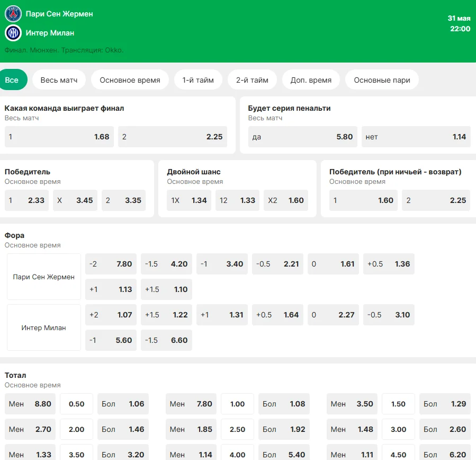
Task: Select PSG handicap -1.5 at 4.20
Action: (166, 264)
